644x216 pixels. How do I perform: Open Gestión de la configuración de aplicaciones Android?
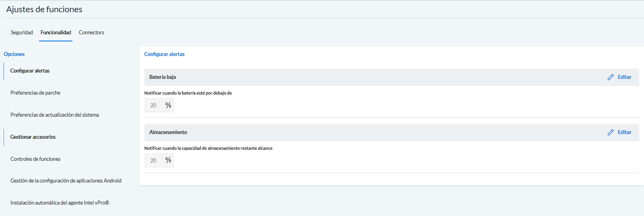[66, 181]
